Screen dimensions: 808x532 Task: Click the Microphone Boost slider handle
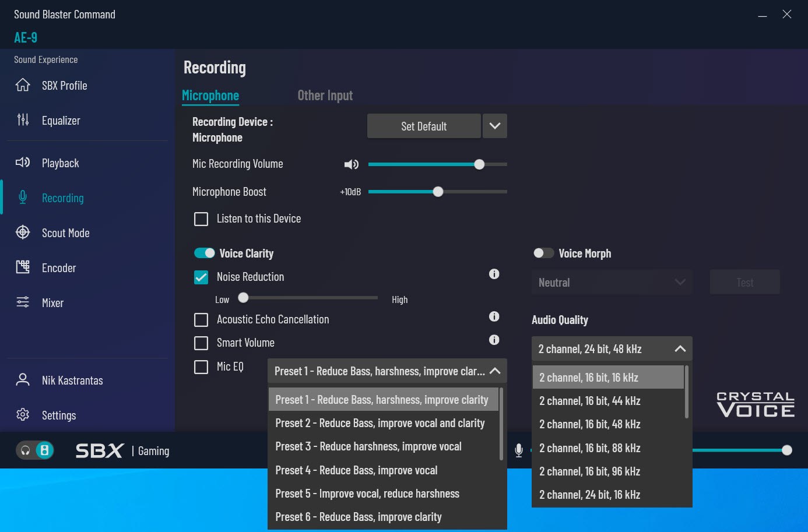438,192
